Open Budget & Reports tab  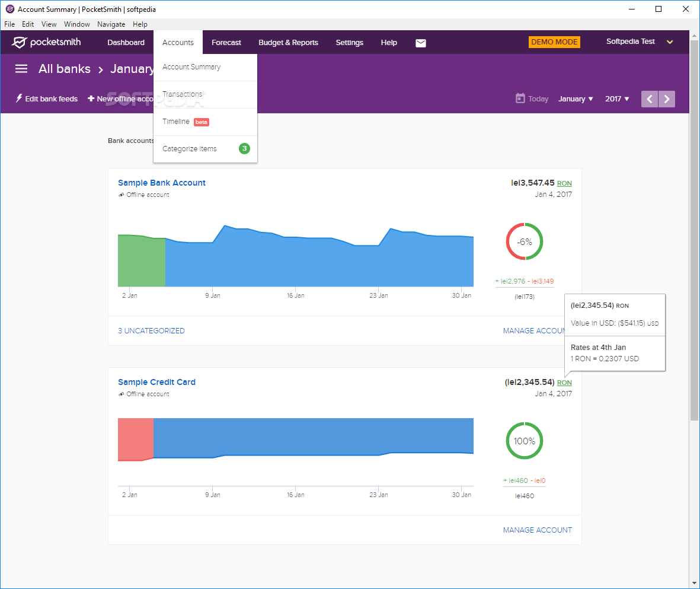coord(289,43)
